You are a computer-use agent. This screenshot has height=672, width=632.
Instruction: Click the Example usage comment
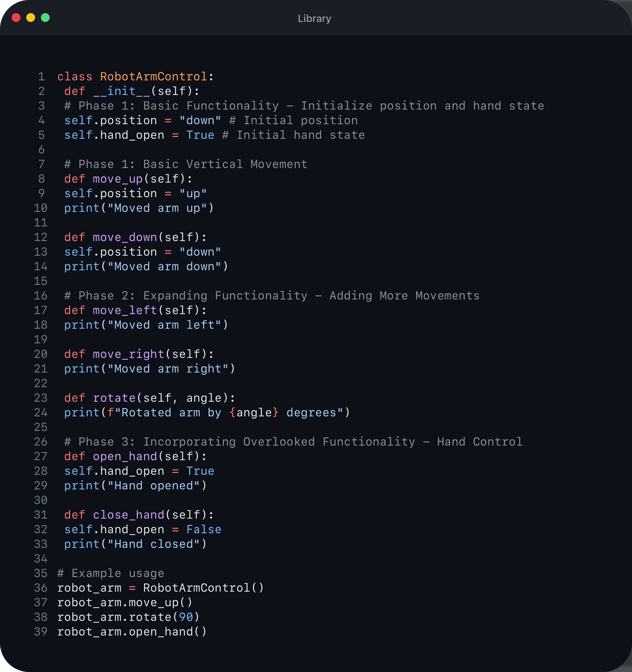(x=110, y=573)
